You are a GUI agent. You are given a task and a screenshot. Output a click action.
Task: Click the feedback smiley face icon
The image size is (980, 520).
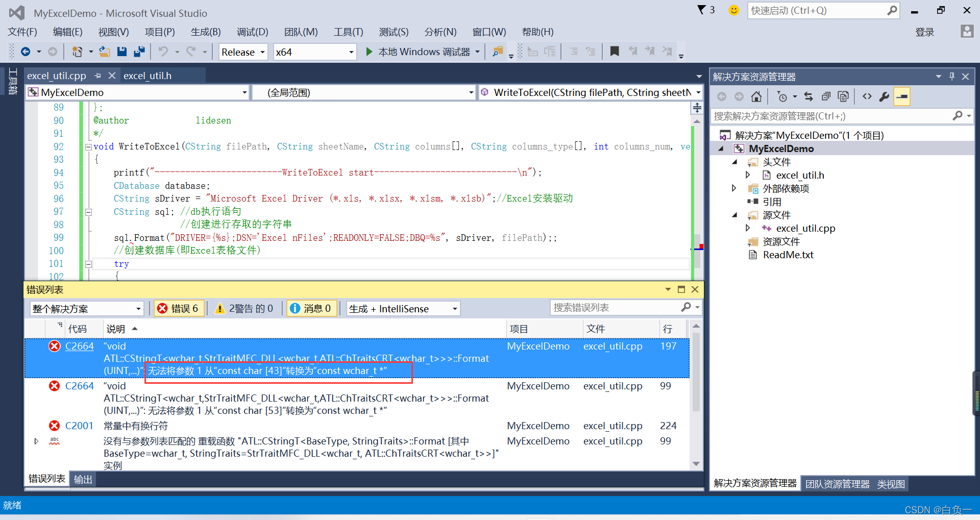pyautogui.click(x=733, y=10)
